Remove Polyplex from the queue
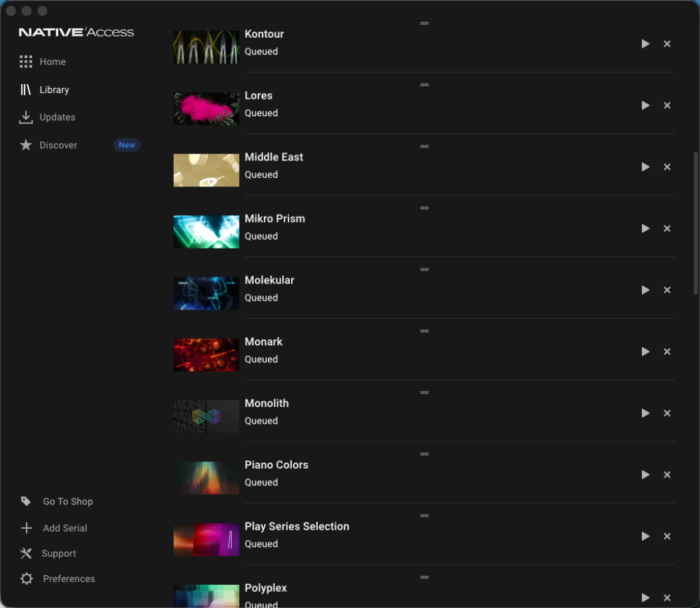700x608 pixels. pos(667,597)
